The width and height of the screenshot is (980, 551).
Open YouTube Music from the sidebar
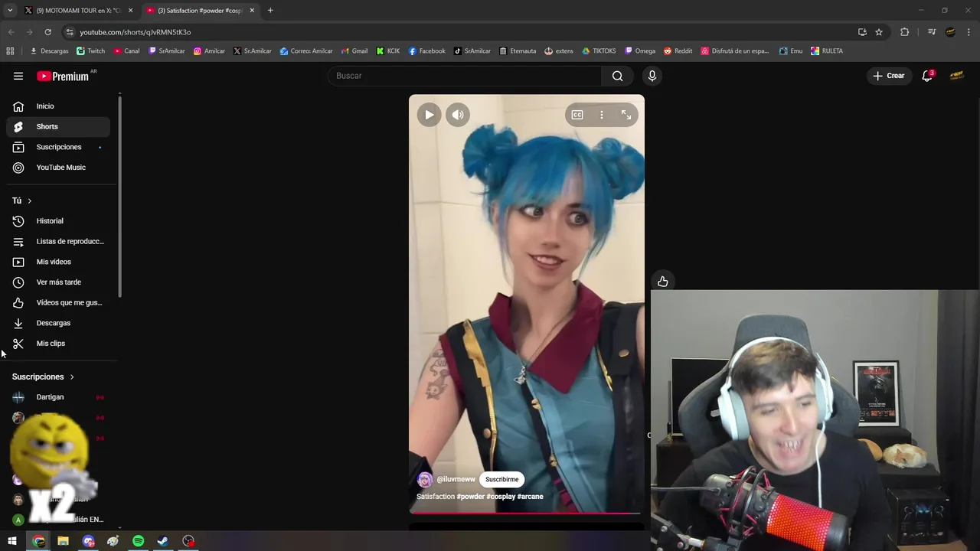(x=58, y=168)
